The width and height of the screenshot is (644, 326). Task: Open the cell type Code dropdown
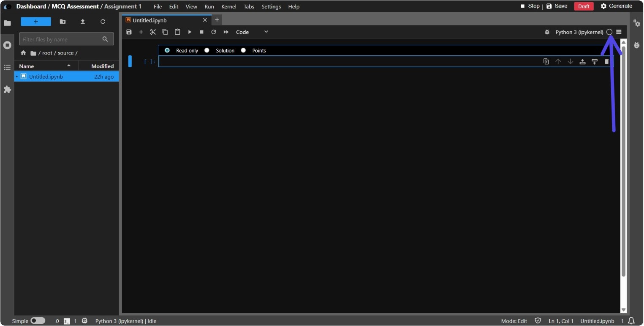pos(252,32)
